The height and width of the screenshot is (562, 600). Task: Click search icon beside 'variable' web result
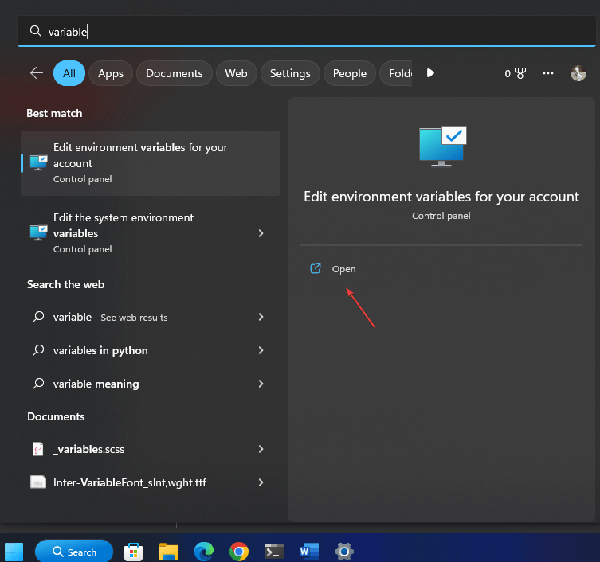[38, 316]
